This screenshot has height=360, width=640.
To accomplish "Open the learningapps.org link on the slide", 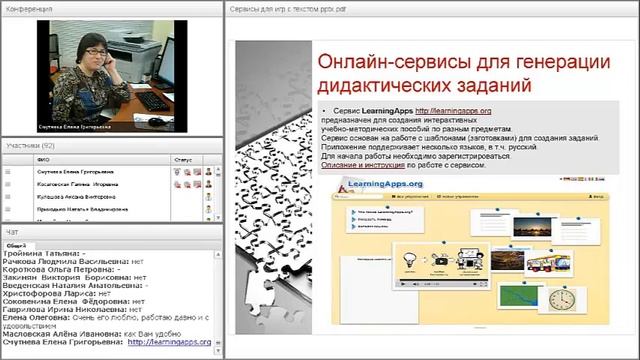I will (453, 111).
